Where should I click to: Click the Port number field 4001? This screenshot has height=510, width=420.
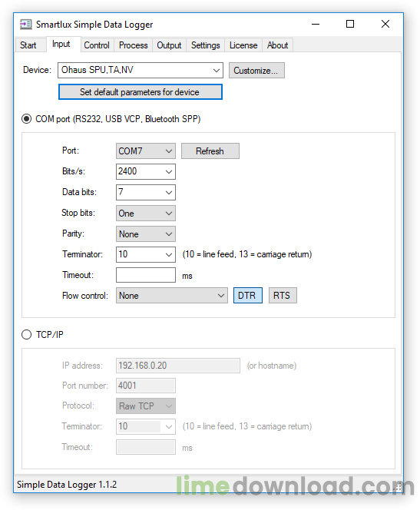coord(146,386)
